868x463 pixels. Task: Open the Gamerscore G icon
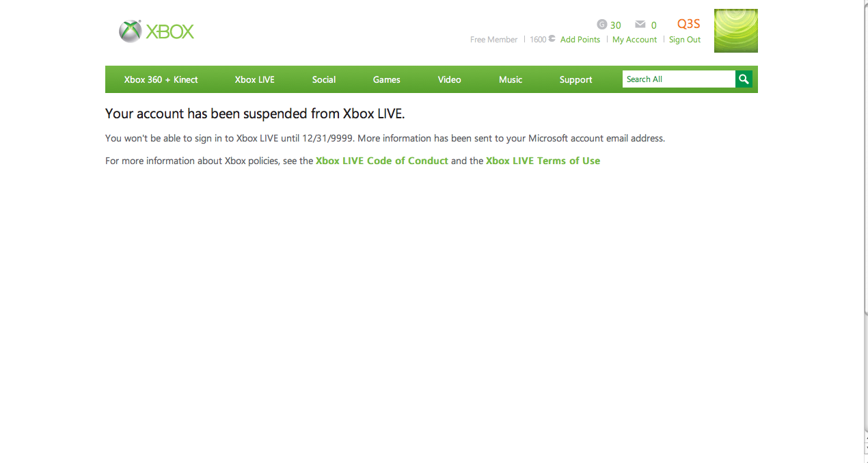(601, 24)
